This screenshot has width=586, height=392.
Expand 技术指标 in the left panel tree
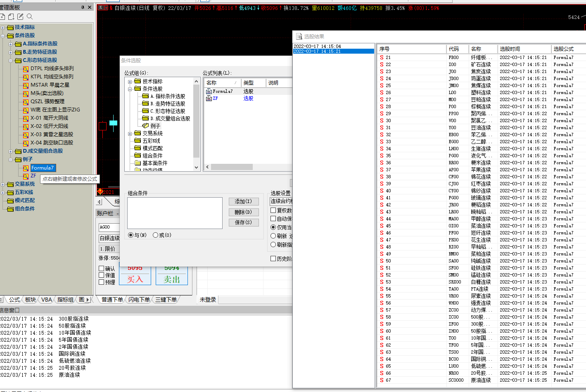(x=3, y=28)
